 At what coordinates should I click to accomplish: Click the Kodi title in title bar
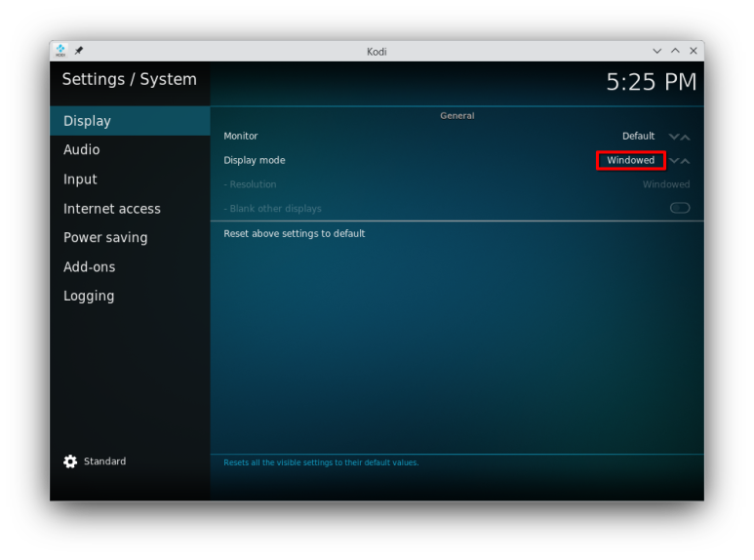[x=377, y=52]
